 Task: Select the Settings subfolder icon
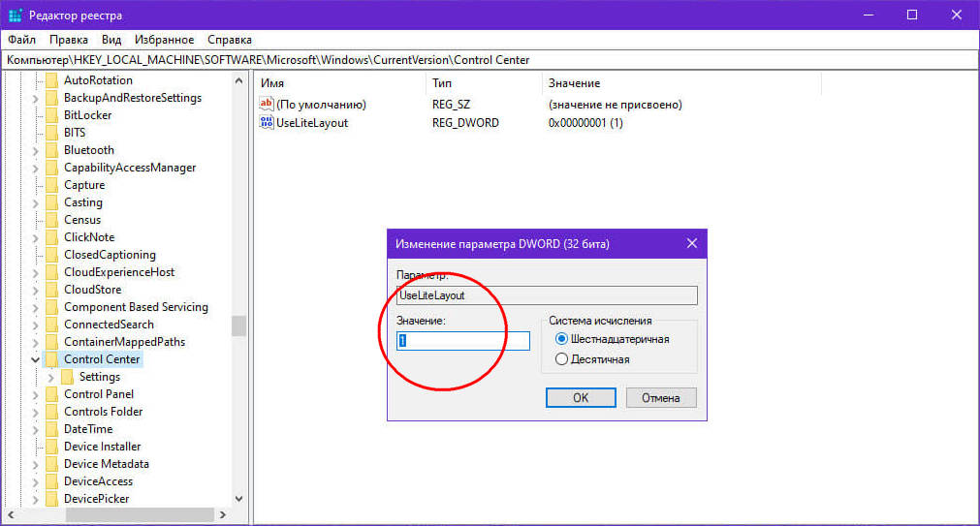(x=68, y=377)
